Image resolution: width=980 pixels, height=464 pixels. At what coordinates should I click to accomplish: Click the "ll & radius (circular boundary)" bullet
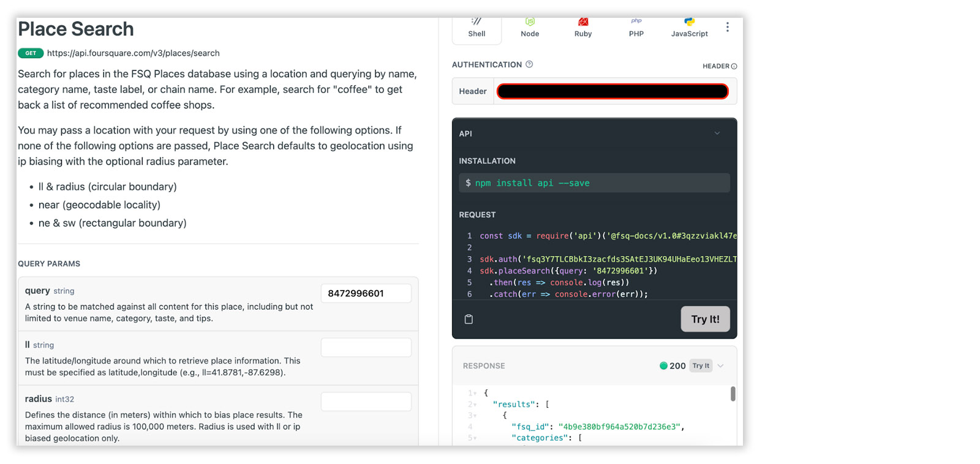(x=108, y=187)
